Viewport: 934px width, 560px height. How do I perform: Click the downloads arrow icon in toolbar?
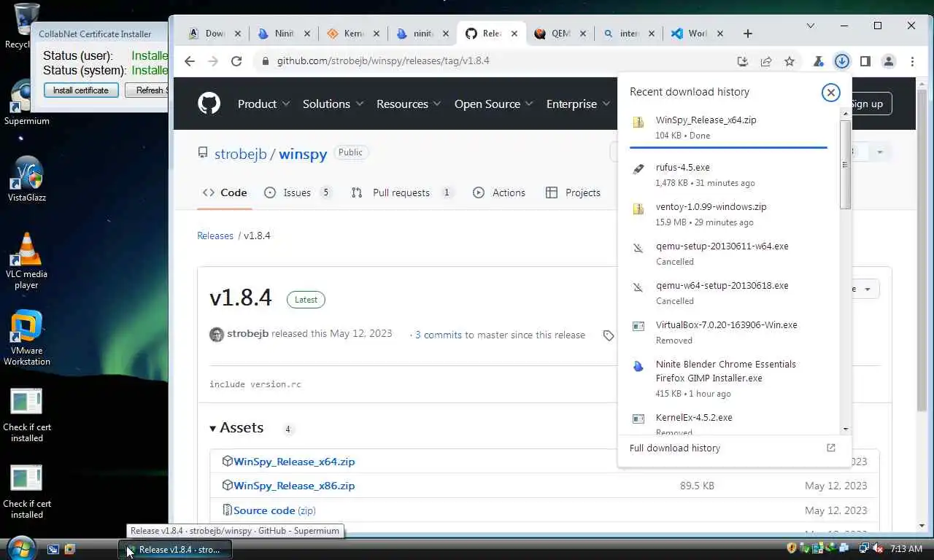click(x=842, y=61)
